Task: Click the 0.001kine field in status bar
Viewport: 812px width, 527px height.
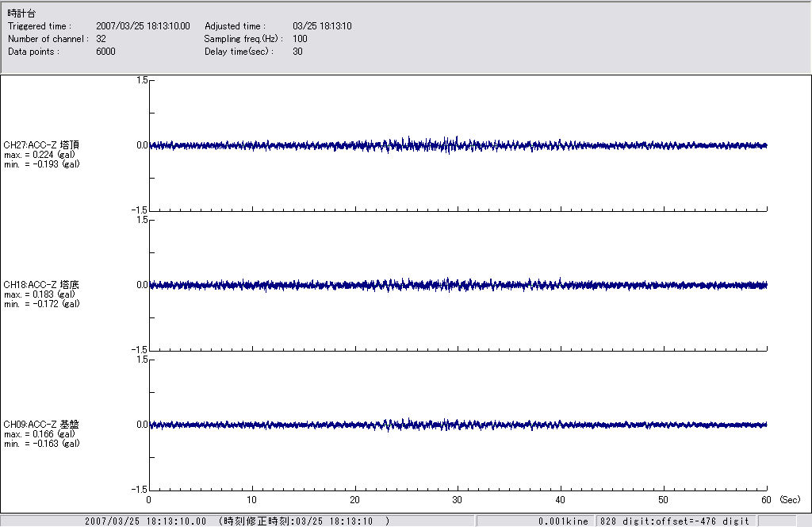Action: pos(563,521)
